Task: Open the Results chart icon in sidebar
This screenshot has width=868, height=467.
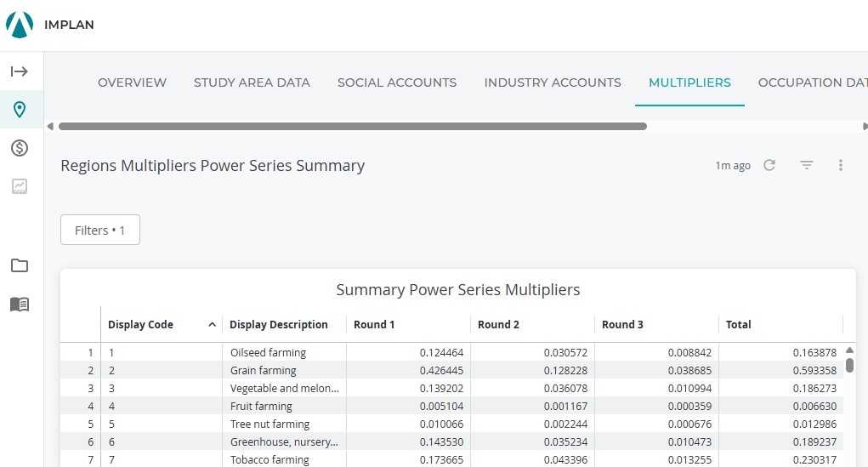Action: tap(20, 186)
